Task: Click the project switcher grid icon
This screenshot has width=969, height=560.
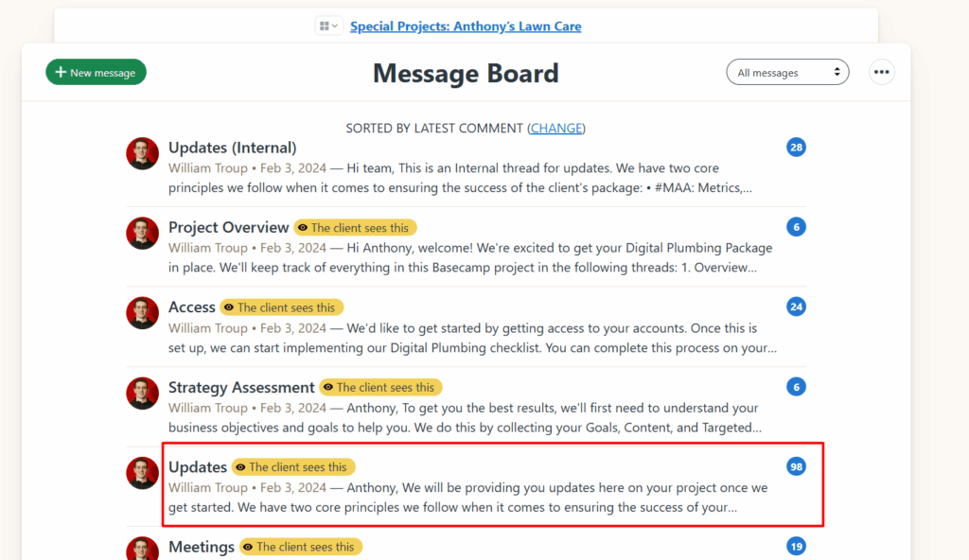Action: 328,26
